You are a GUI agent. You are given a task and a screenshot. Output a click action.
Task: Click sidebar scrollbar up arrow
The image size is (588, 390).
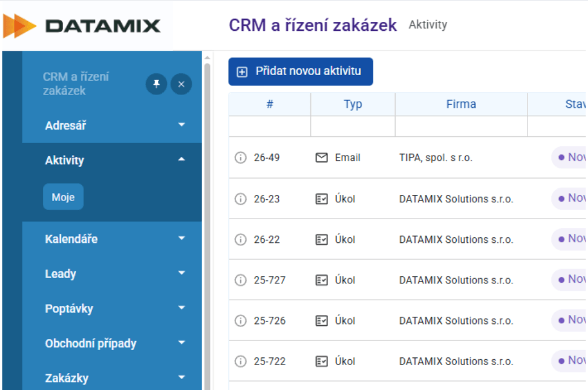(207, 58)
